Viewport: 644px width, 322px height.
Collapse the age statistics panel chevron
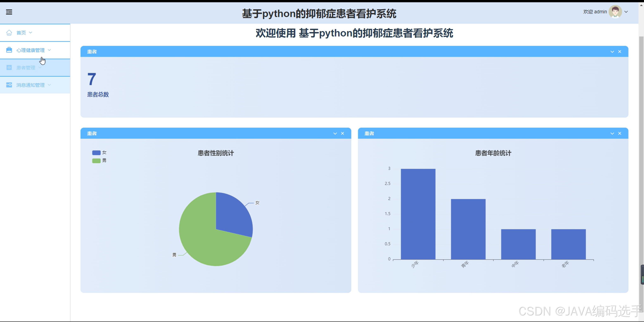(612, 133)
